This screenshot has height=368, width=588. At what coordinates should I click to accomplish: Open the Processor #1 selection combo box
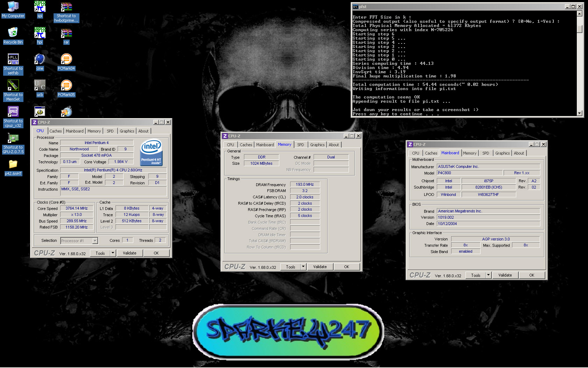coord(79,241)
